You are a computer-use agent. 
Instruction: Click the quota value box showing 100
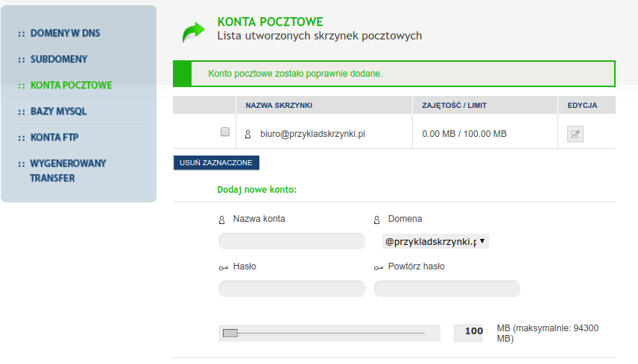[x=469, y=333]
